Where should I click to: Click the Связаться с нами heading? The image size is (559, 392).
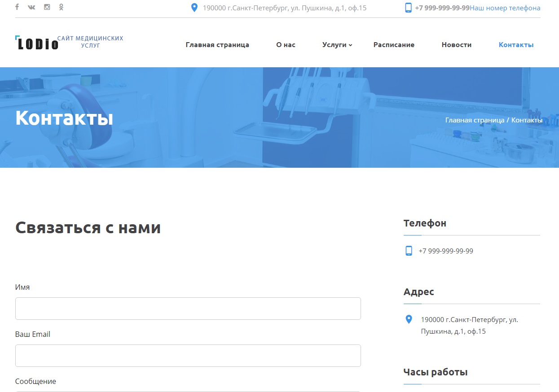click(x=88, y=227)
